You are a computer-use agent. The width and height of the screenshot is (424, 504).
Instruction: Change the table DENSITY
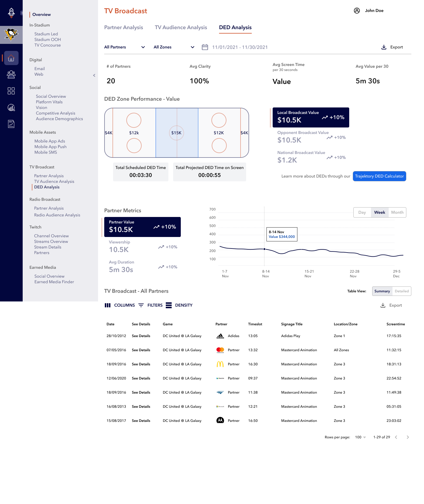click(x=179, y=305)
